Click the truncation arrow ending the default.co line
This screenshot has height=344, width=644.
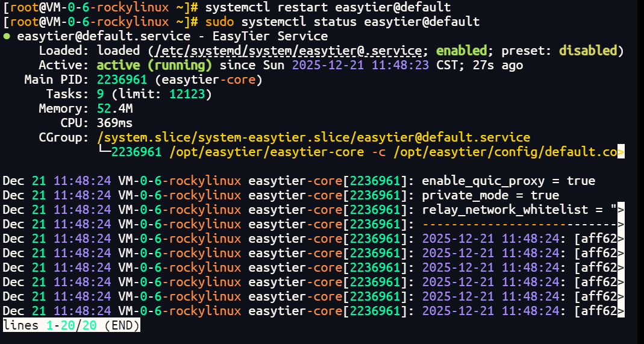pyautogui.click(x=621, y=152)
